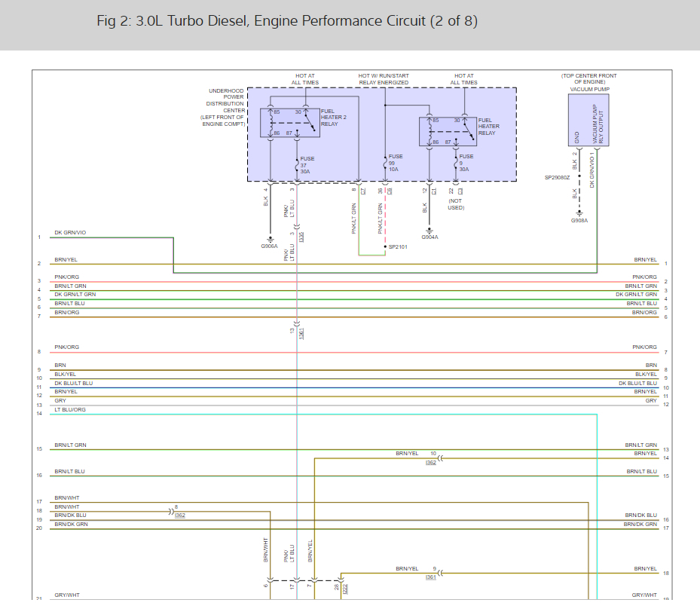Image resolution: width=700 pixels, height=615 pixels.
Task: Open I361 connector link at pin 9
Action: [430, 577]
